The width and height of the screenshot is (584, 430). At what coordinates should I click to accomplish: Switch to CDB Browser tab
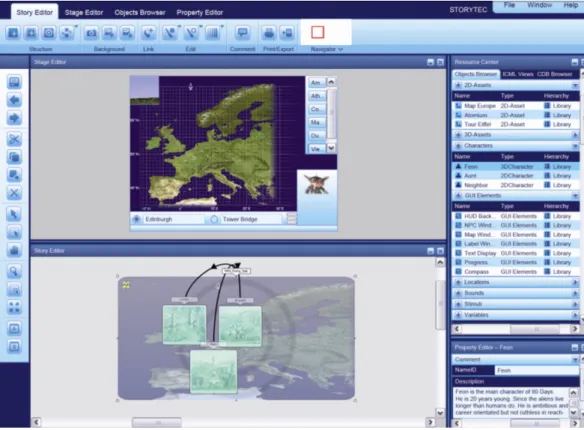click(554, 74)
